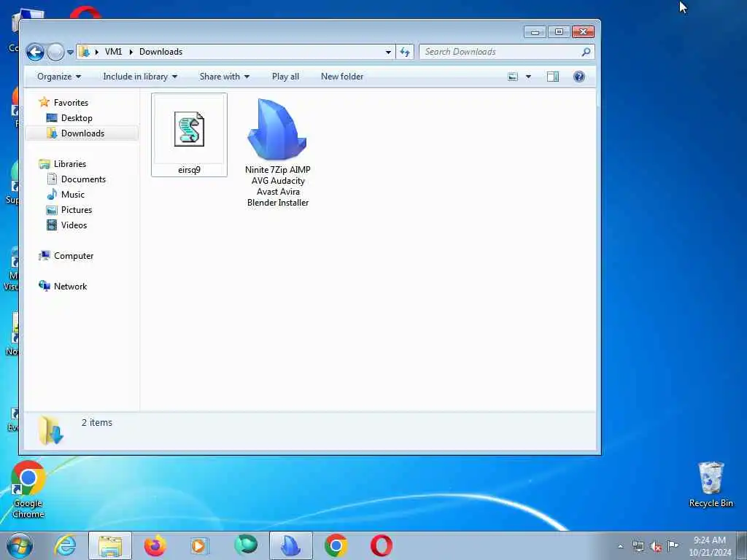This screenshot has width=747, height=560.
Task: Open the address bar history dropdown
Action: coord(388,52)
